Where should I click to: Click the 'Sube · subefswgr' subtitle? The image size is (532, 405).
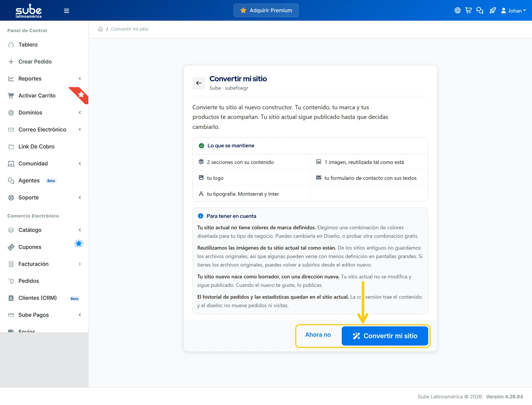229,88
